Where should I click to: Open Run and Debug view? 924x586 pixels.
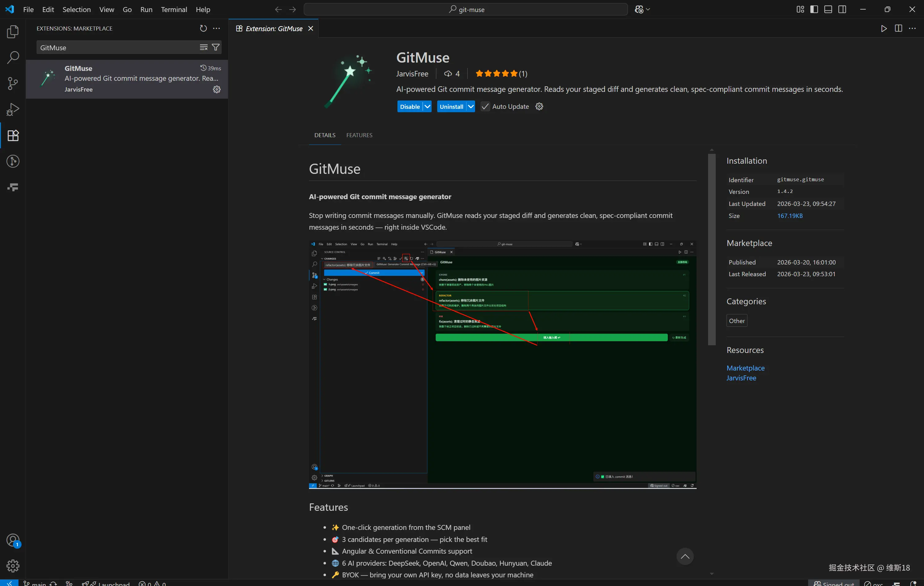[13, 109]
